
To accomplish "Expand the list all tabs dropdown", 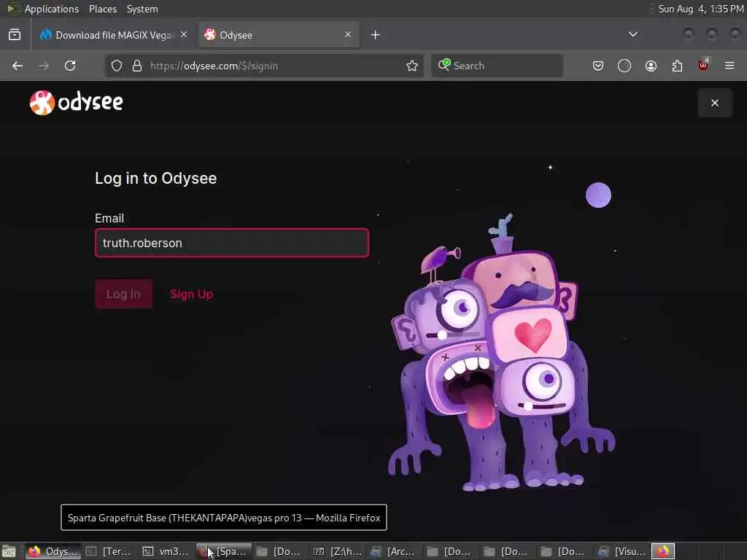I will pyautogui.click(x=632, y=34).
